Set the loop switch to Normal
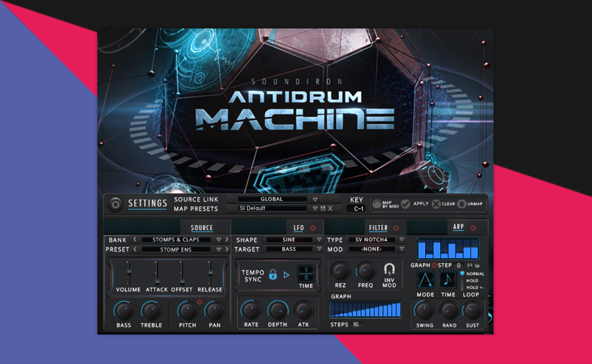Image resolution: width=592 pixels, height=364 pixels. (475, 274)
